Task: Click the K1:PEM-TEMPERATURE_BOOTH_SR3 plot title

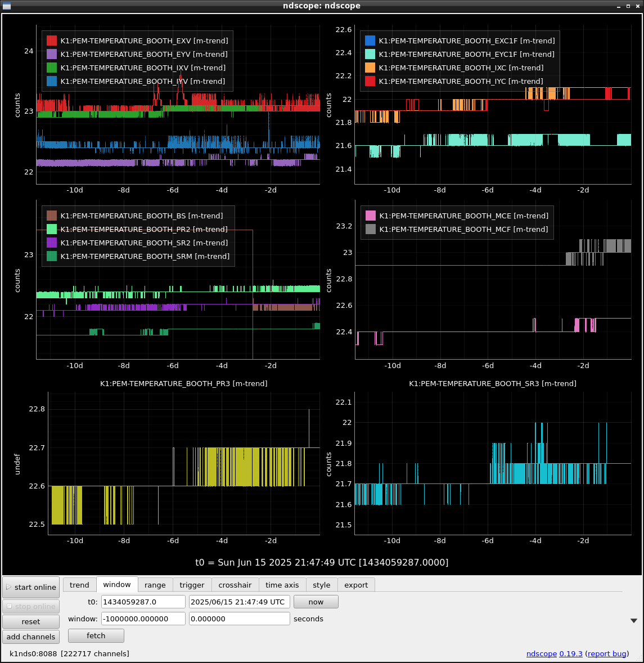Action: click(x=493, y=383)
